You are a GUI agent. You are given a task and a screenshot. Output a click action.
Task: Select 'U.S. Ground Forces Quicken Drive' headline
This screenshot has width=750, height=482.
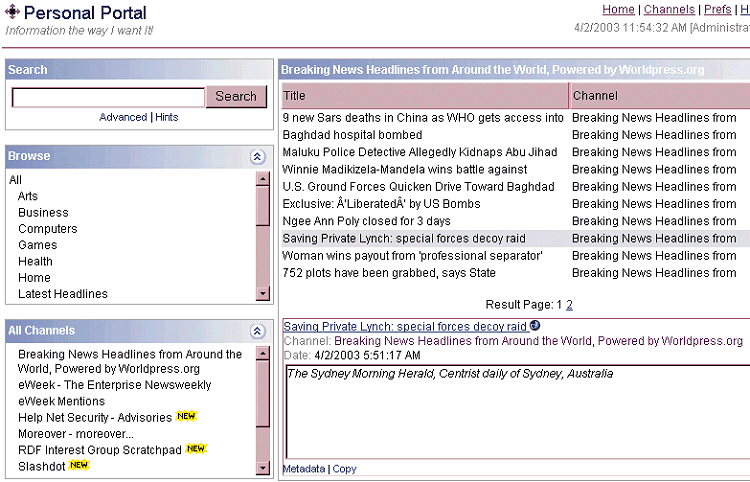coord(418,186)
